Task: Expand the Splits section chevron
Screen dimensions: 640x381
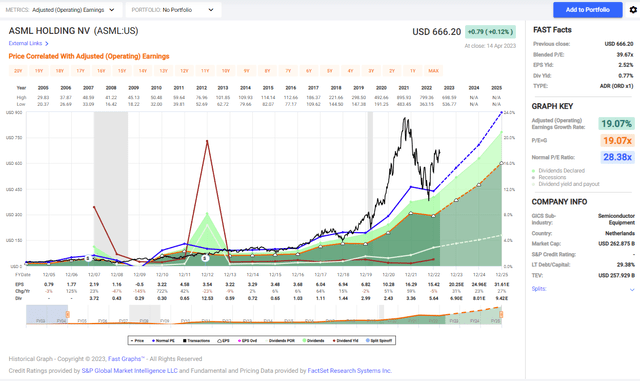Action: tap(632, 290)
